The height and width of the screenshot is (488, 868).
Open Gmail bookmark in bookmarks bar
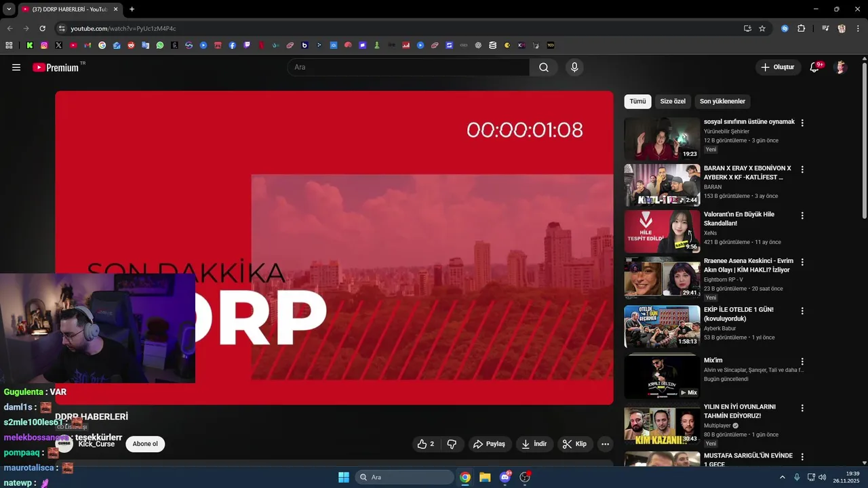87,45
